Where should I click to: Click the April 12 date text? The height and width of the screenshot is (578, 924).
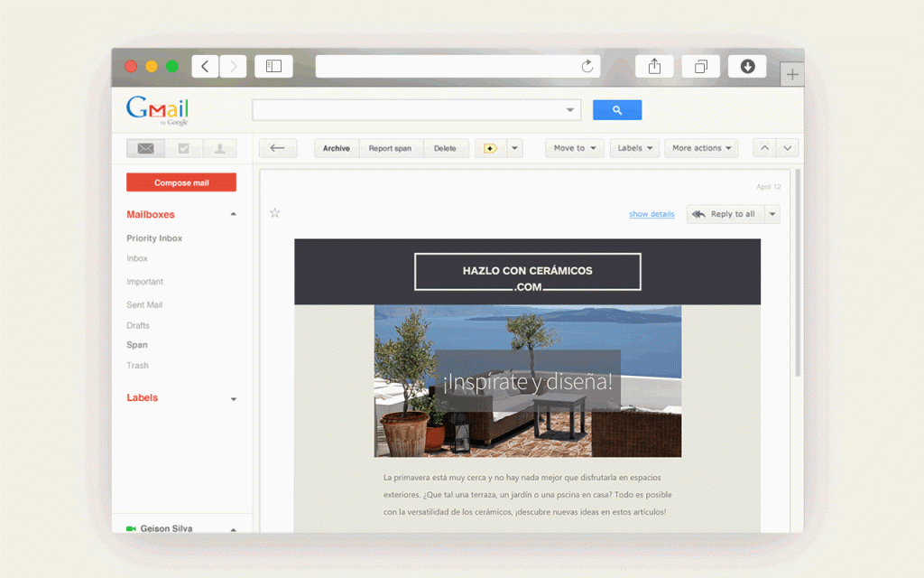point(769,187)
